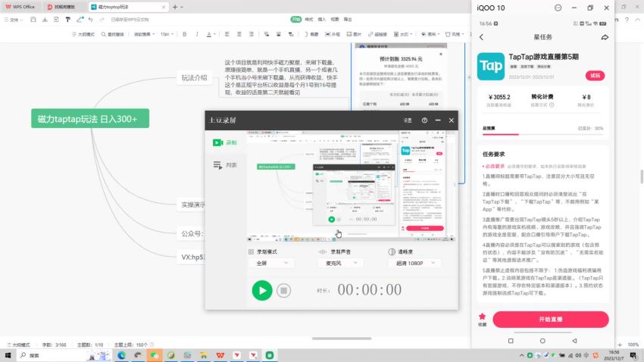Switch to the 导出 ribbon tab
The width and height of the screenshot is (644, 362).
click(x=348, y=19)
